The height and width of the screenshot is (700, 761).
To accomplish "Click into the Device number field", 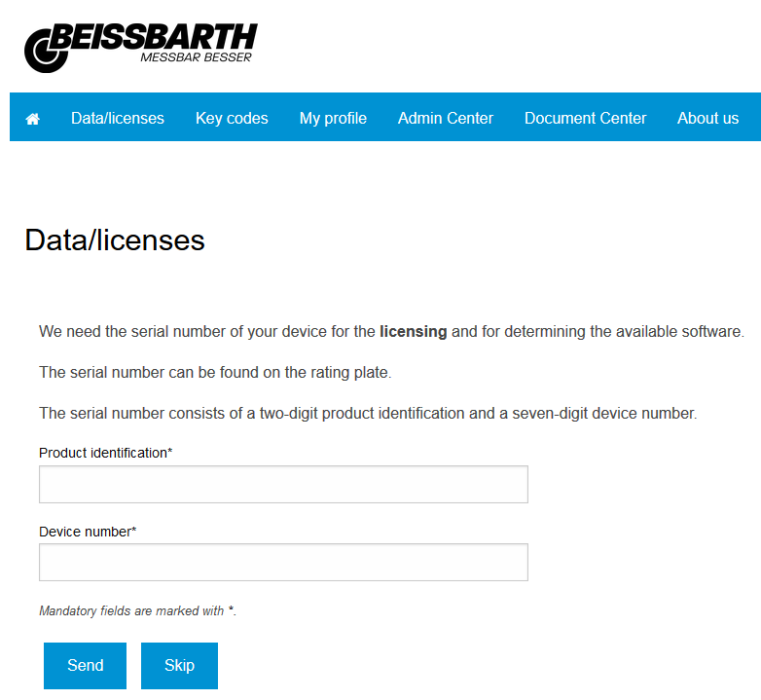I will click(x=283, y=562).
